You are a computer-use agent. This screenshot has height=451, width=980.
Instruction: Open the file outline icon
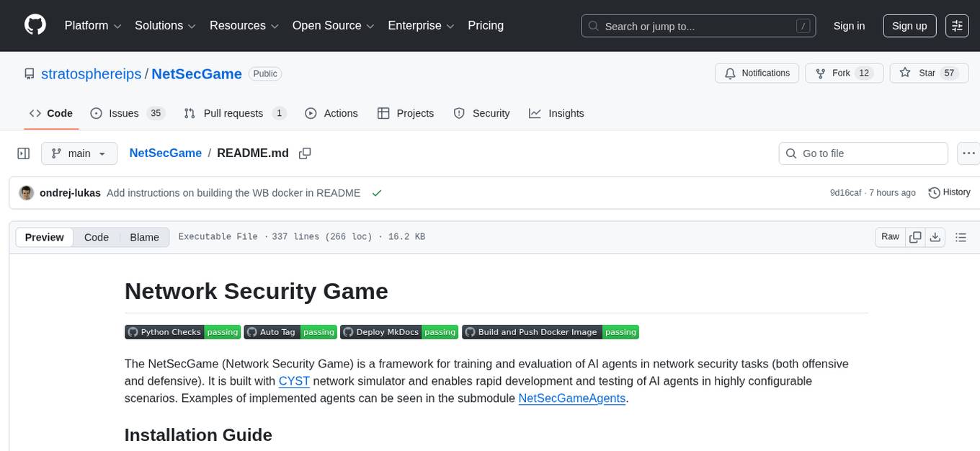point(961,236)
